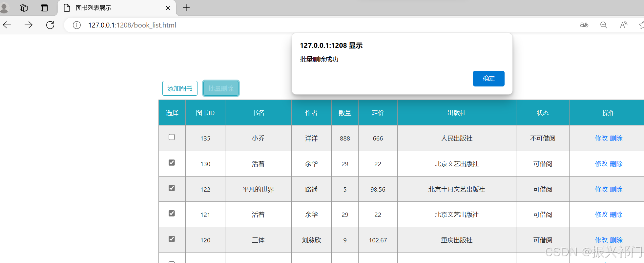
Task: Activate the read aloud icon
Action: click(623, 25)
